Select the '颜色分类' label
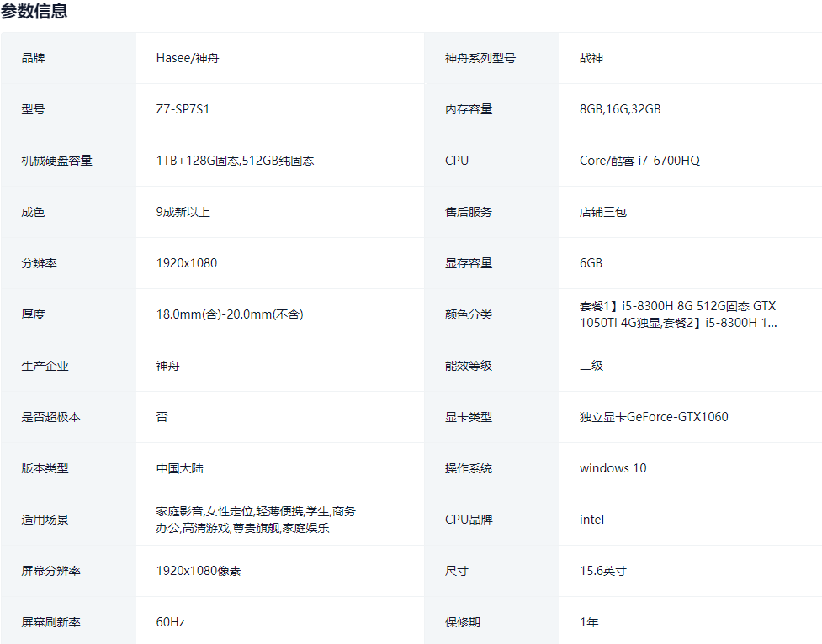Viewport: 822px width, 644px height. [x=469, y=314]
